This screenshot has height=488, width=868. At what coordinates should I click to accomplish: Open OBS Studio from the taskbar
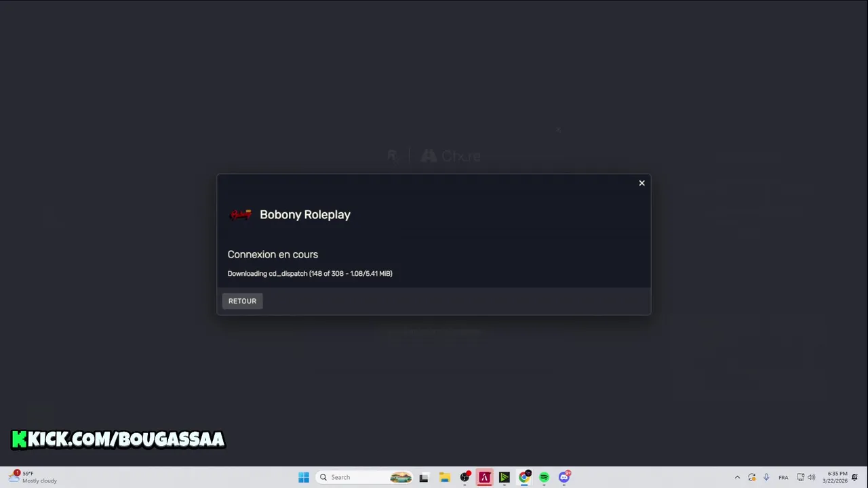click(x=465, y=477)
